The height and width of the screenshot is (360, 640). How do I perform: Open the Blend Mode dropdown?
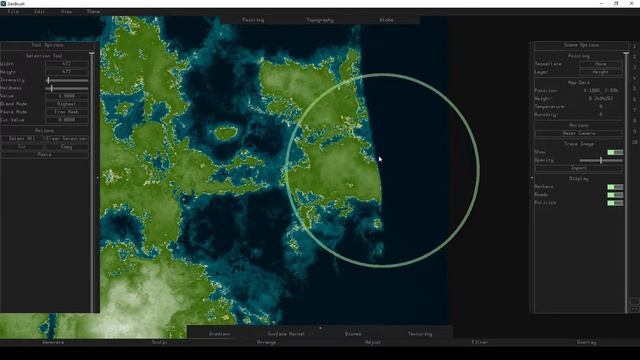pyautogui.click(x=67, y=104)
